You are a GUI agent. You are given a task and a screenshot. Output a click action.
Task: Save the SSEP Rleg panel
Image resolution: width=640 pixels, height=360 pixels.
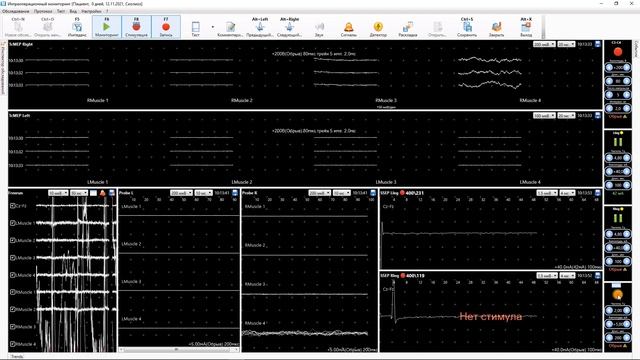click(598, 276)
